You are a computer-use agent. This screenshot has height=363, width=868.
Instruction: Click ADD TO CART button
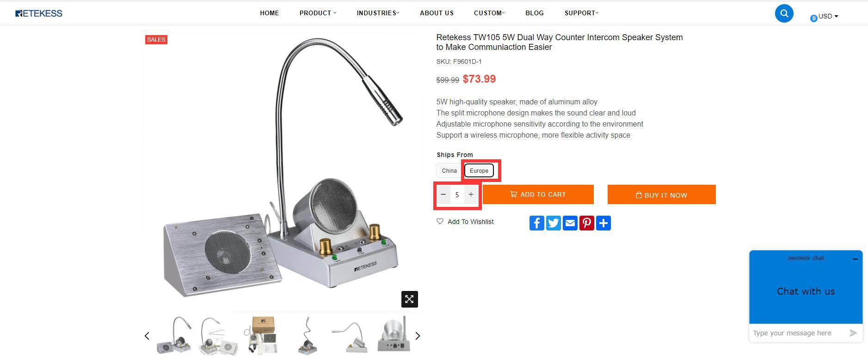click(538, 194)
